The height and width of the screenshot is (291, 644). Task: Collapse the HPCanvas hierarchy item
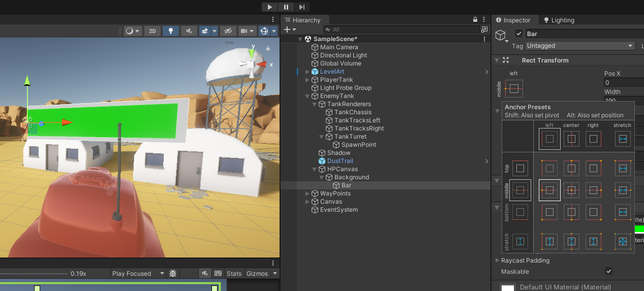(x=314, y=169)
